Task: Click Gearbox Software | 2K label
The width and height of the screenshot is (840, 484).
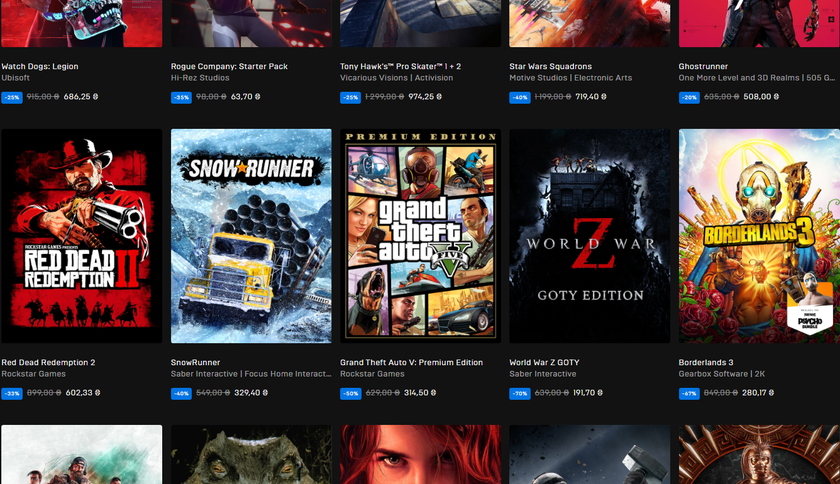Action: pos(722,374)
